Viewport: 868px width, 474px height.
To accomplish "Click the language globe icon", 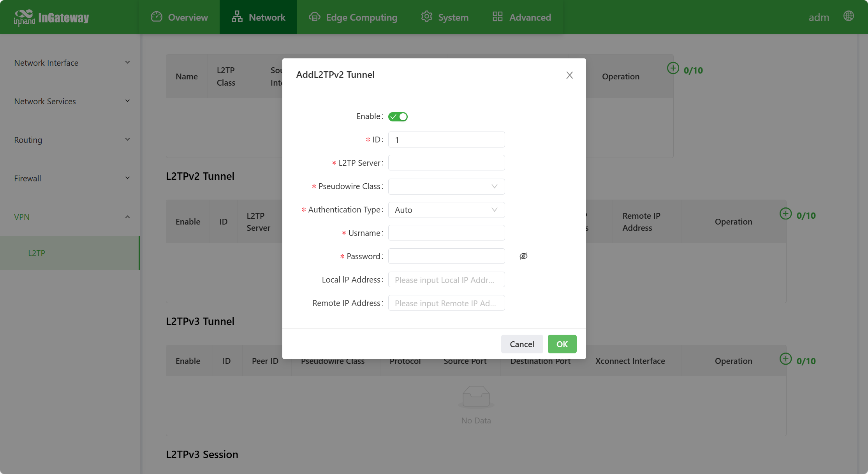I will click(x=849, y=16).
